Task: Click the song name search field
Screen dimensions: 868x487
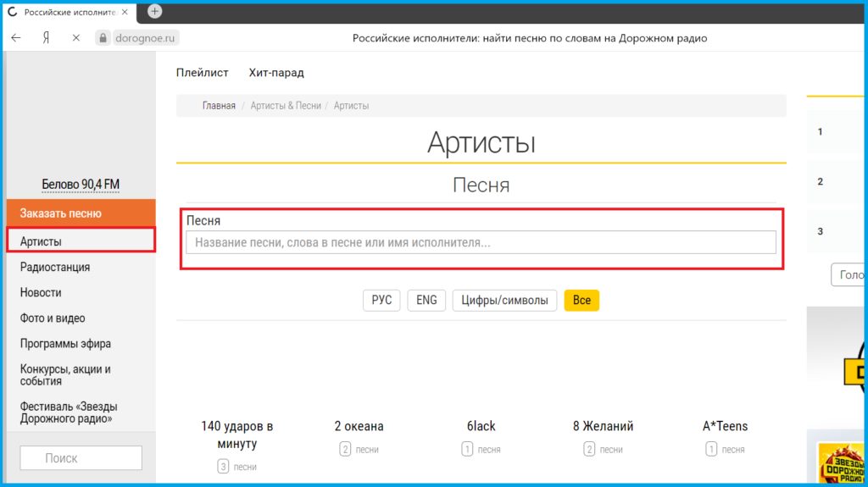Action: tap(481, 242)
